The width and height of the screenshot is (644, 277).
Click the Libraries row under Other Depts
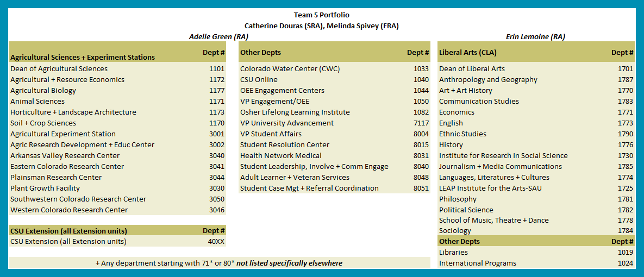pyautogui.click(x=453, y=253)
